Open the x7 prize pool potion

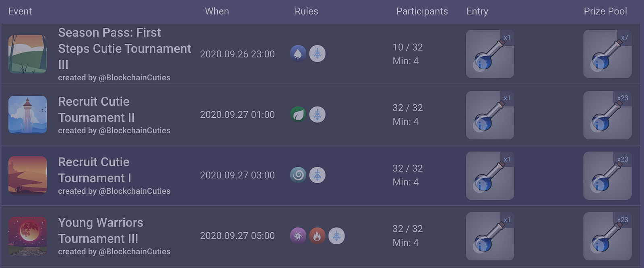(607, 54)
